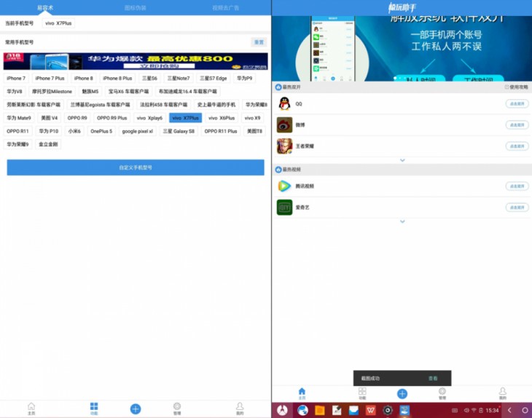Tap the QQ penguin app icon
532x418 pixels.
pos(284,104)
